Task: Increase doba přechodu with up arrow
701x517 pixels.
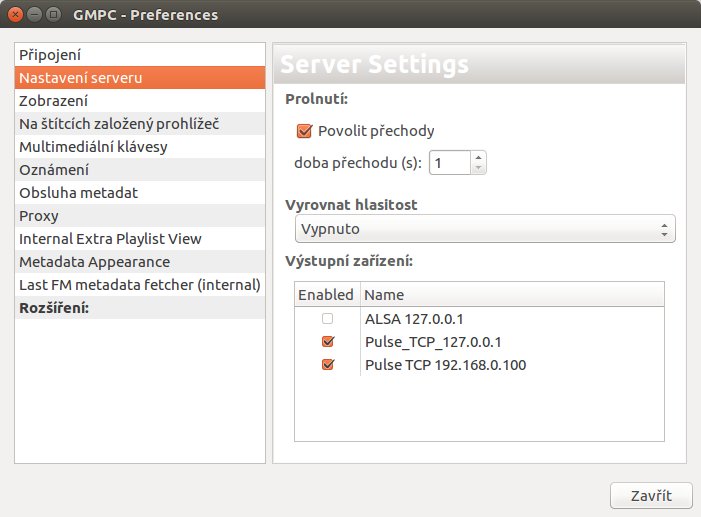Action: click(x=478, y=157)
